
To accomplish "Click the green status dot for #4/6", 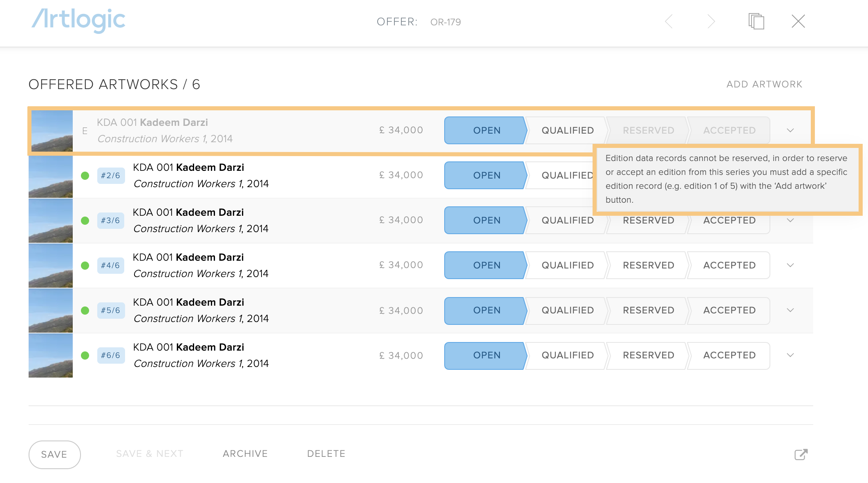I will (85, 266).
